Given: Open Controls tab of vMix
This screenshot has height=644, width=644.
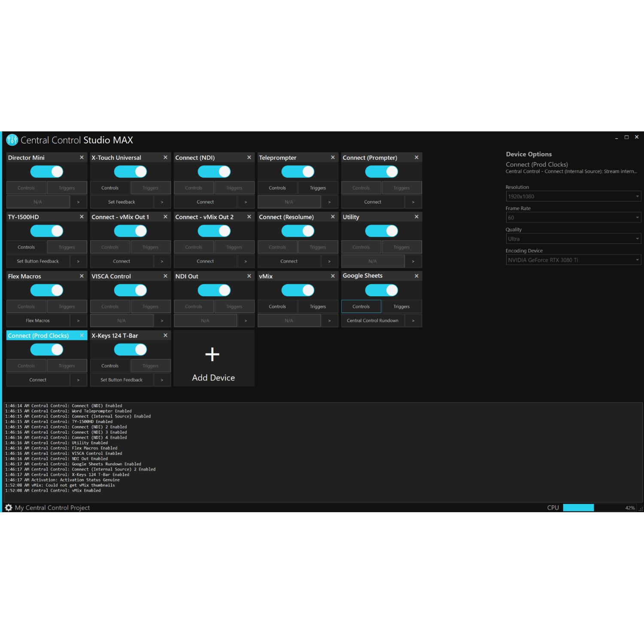Looking at the screenshot, I should pyautogui.click(x=277, y=306).
